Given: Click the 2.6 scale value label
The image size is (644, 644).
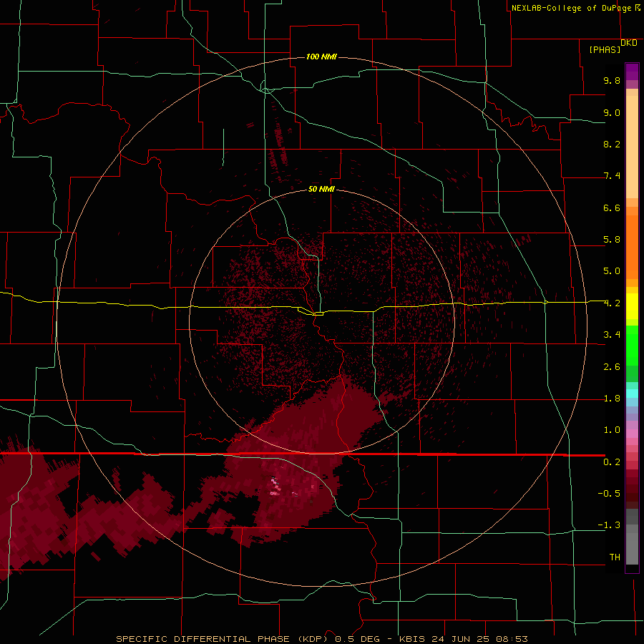Looking at the screenshot, I should point(612,367).
